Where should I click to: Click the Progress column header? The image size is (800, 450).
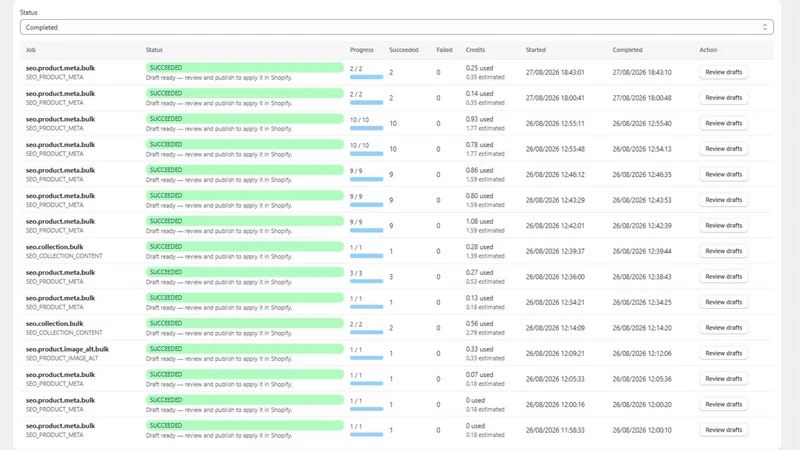pyautogui.click(x=362, y=50)
